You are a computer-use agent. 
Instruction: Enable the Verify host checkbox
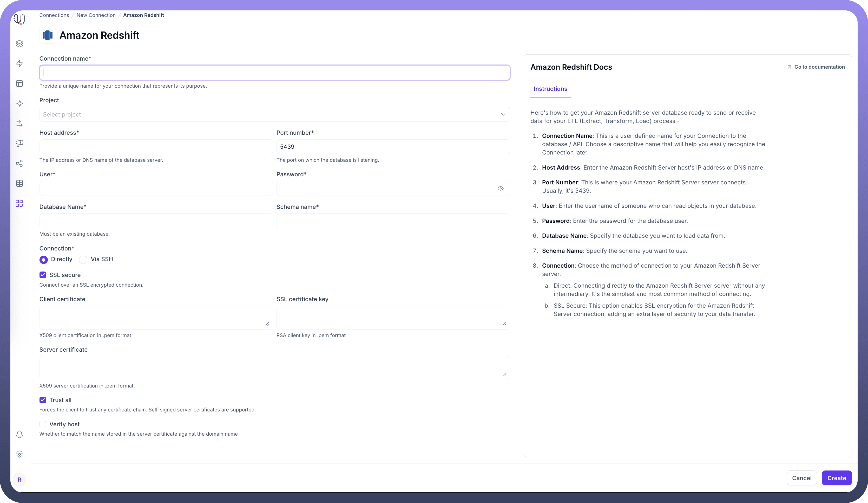click(x=43, y=424)
